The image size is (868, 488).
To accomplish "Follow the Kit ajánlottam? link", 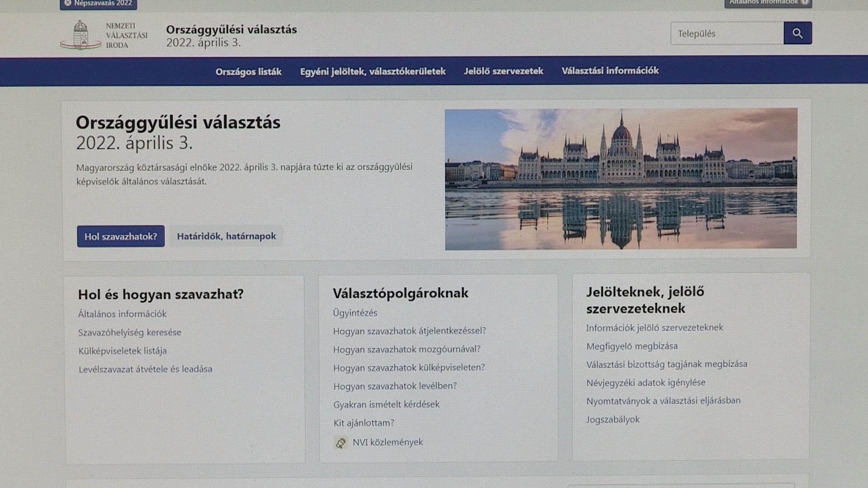I will click(x=363, y=423).
